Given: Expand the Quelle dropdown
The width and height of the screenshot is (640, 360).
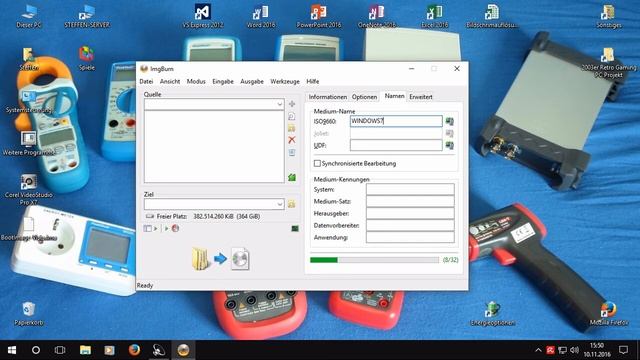Looking at the screenshot, I should [x=279, y=104].
